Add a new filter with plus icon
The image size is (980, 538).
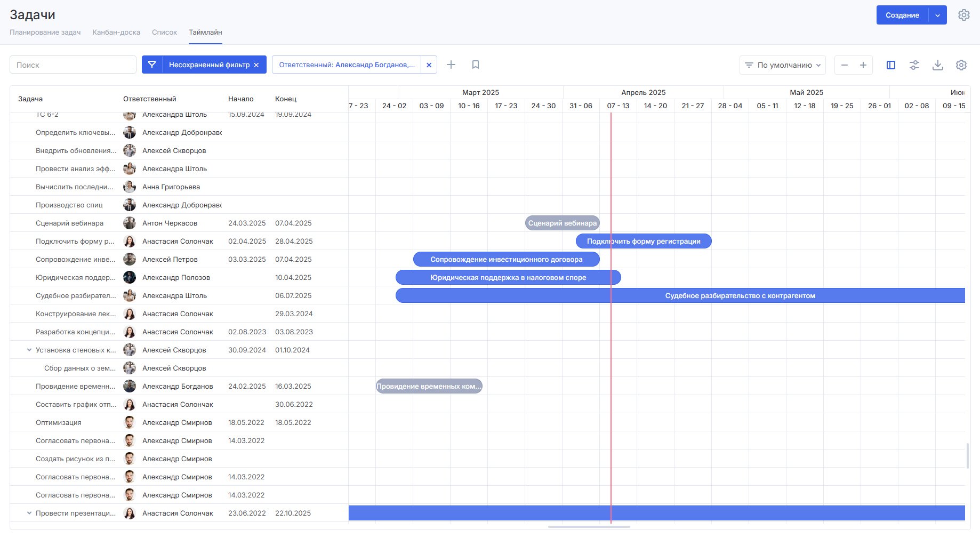click(451, 65)
